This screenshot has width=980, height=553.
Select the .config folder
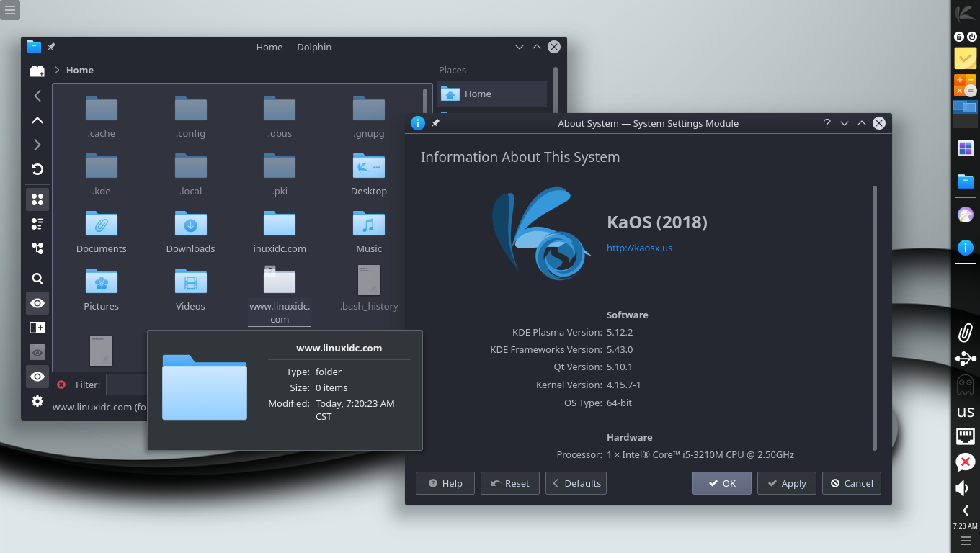tap(191, 117)
